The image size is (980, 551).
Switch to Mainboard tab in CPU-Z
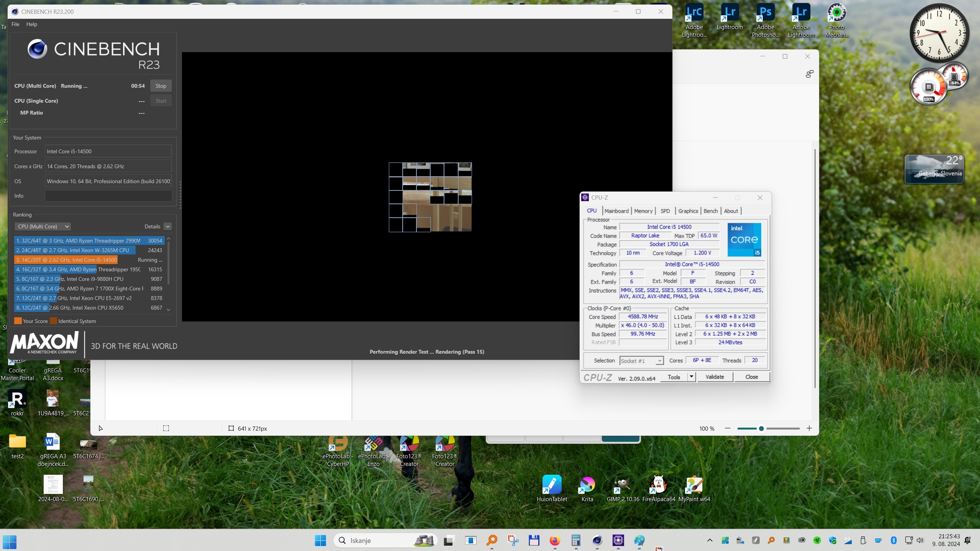click(616, 211)
